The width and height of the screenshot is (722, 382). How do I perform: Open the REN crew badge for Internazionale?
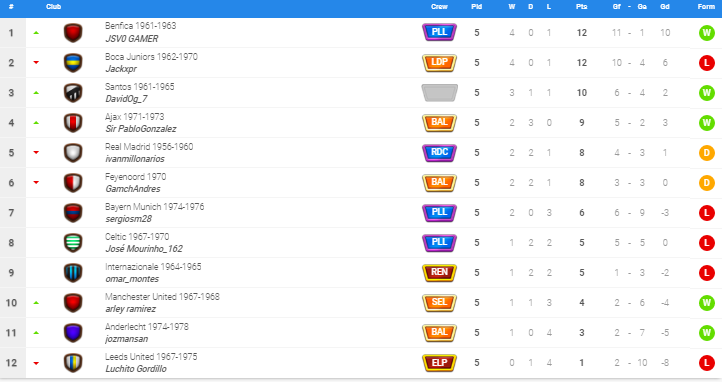pos(439,272)
